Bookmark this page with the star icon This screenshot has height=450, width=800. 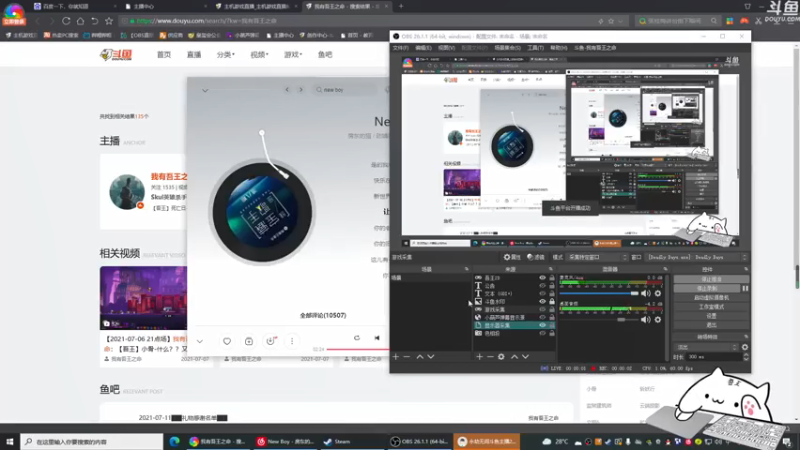[109, 21]
